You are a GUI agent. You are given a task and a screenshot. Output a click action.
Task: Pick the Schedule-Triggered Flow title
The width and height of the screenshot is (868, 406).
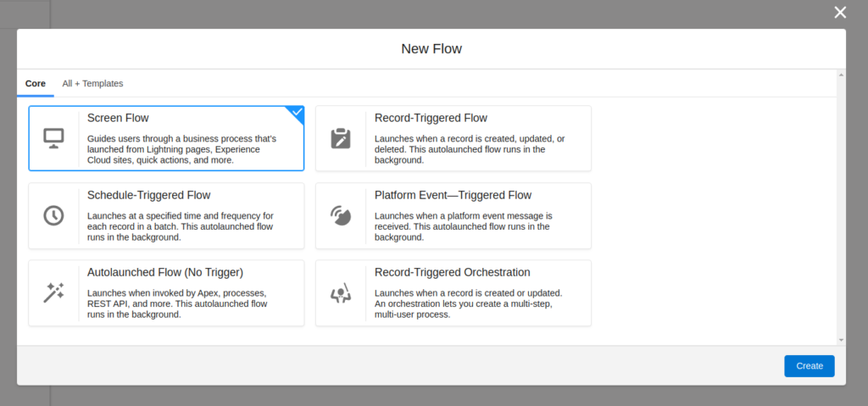(x=149, y=195)
